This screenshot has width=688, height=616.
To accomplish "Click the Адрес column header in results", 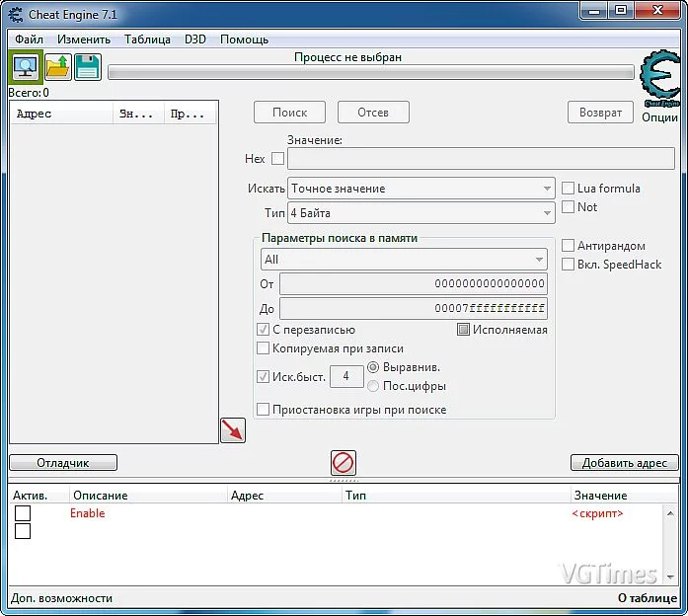I will click(61, 114).
